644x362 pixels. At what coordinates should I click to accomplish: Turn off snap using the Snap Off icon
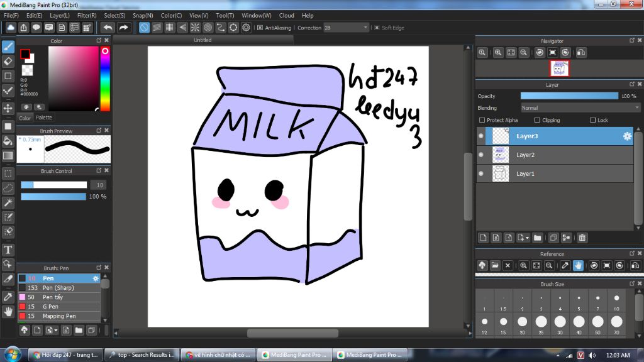(x=144, y=28)
